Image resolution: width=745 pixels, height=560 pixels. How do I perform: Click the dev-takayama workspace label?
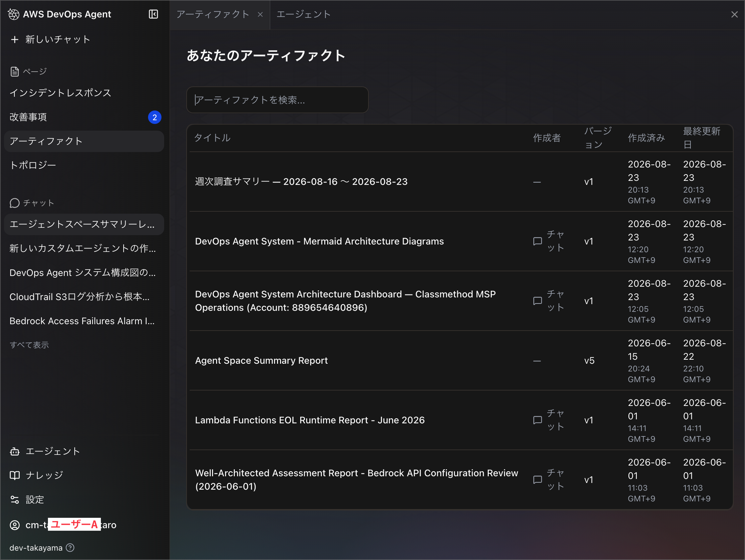(x=36, y=548)
